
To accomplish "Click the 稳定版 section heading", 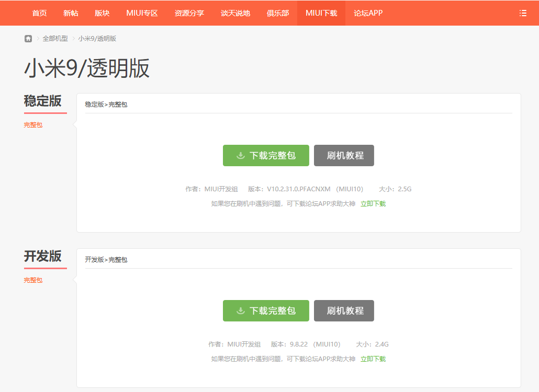I will (x=42, y=101).
